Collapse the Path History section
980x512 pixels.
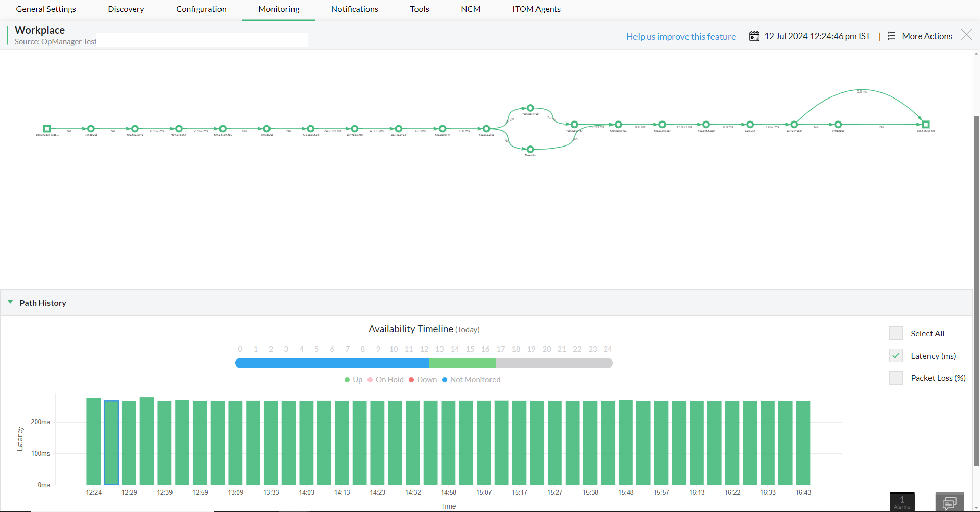pyautogui.click(x=10, y=301)
